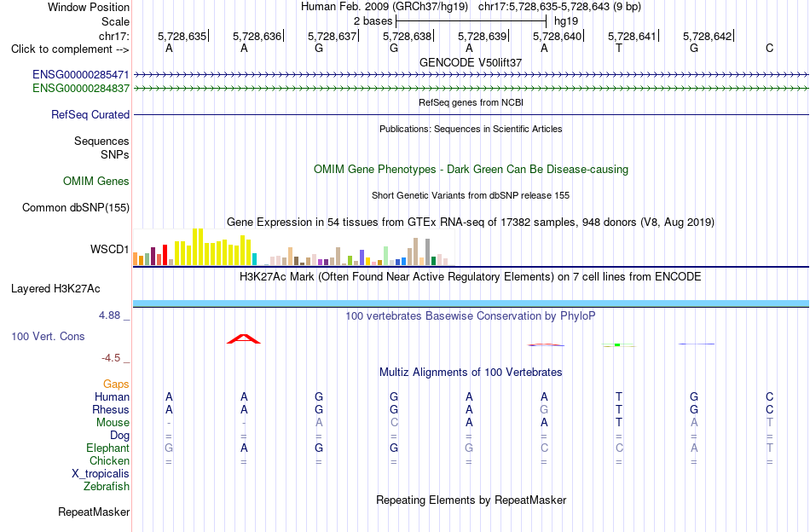Click the WSCD1 GTEx expression label
The width and height of the screenshot is (810, 532).
pos(109,250)
